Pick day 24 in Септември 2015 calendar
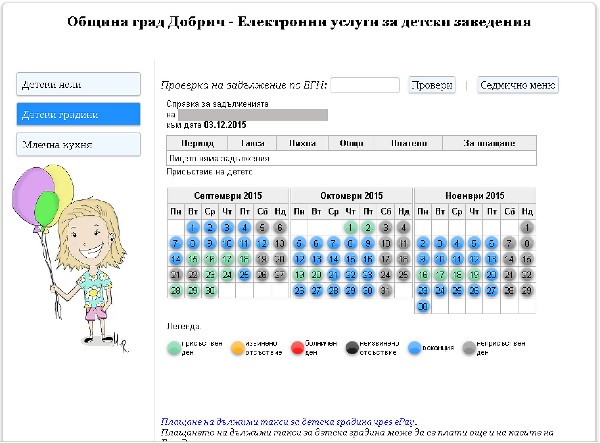 (225, 274)
